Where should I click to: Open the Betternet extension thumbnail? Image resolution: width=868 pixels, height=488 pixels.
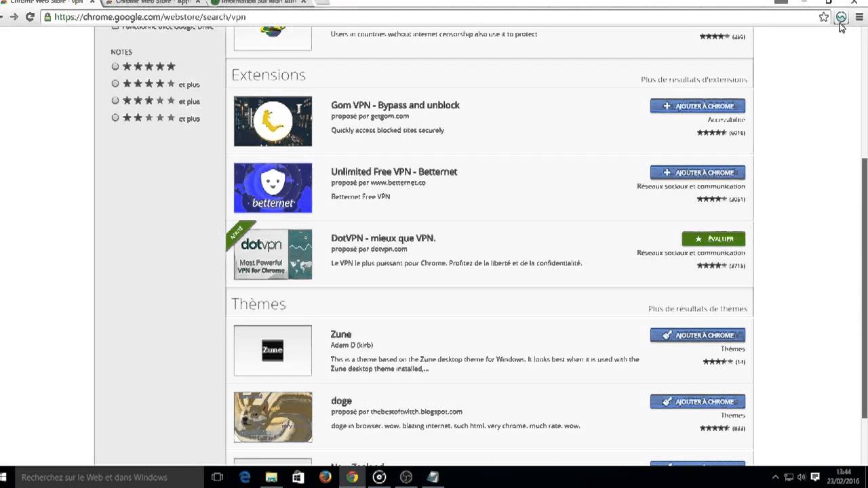point(273,188)
